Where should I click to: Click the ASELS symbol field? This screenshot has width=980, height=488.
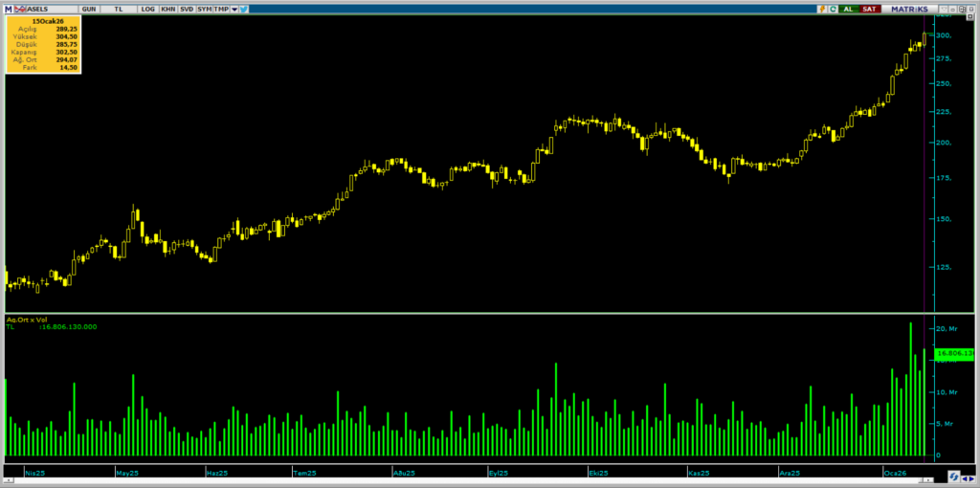(x=52, y=10)
